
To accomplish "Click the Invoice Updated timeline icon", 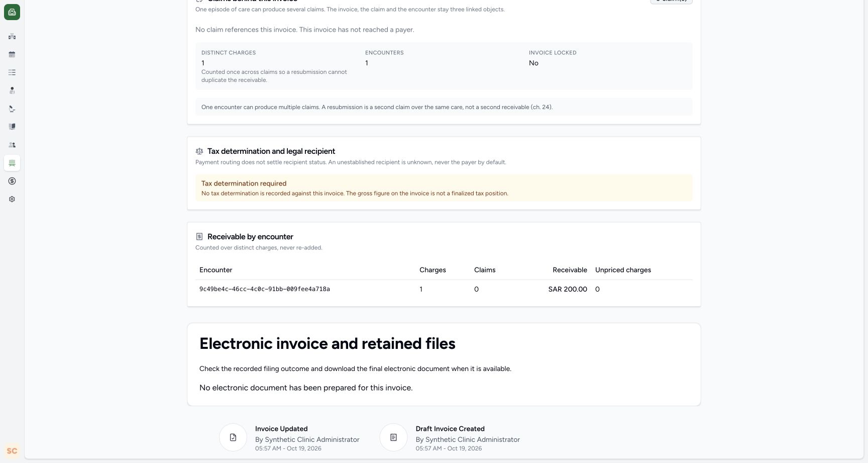I will tap(233, 437).
